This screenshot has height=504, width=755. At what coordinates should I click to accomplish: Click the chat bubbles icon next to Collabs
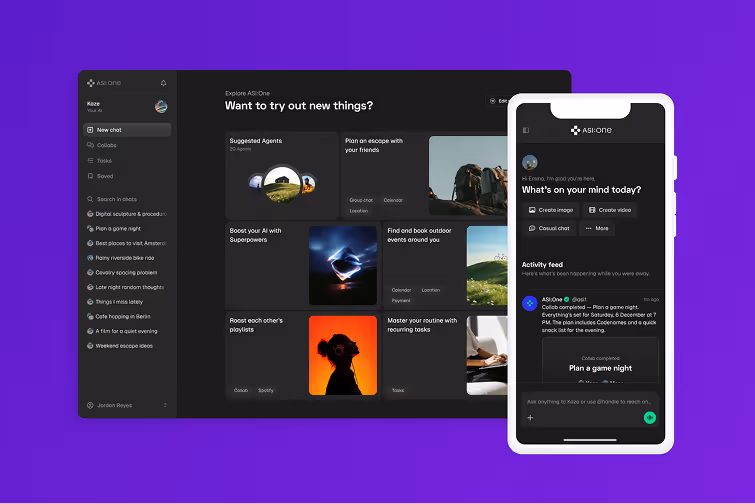(x=90, y=145)
